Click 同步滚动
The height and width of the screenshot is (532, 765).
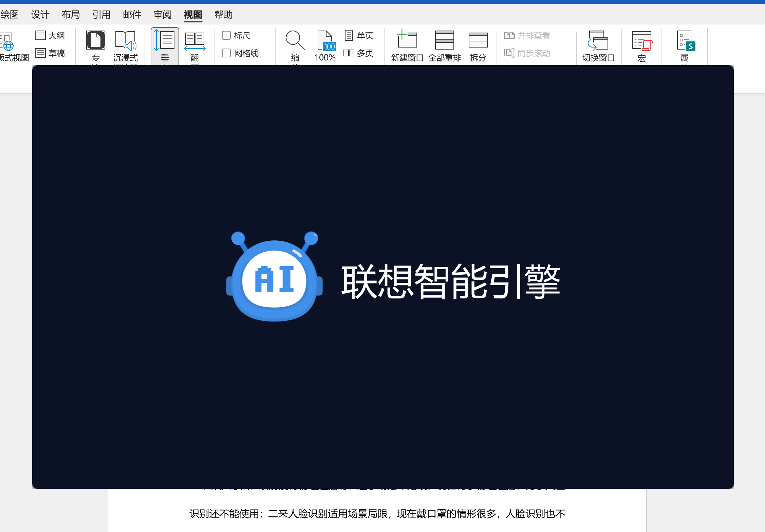[527, 53]
